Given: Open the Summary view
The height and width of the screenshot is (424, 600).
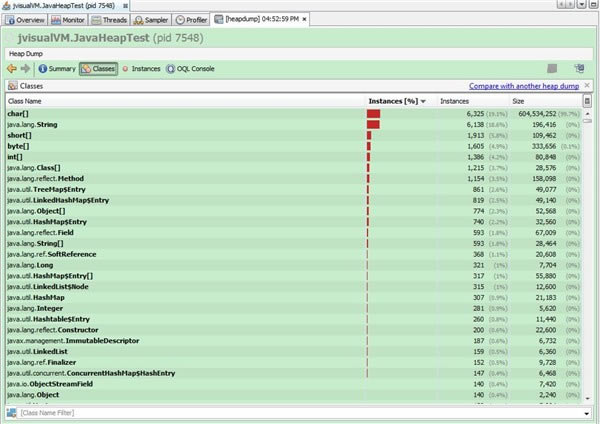Looking at the screenshot, I should [x=56, y=69].
